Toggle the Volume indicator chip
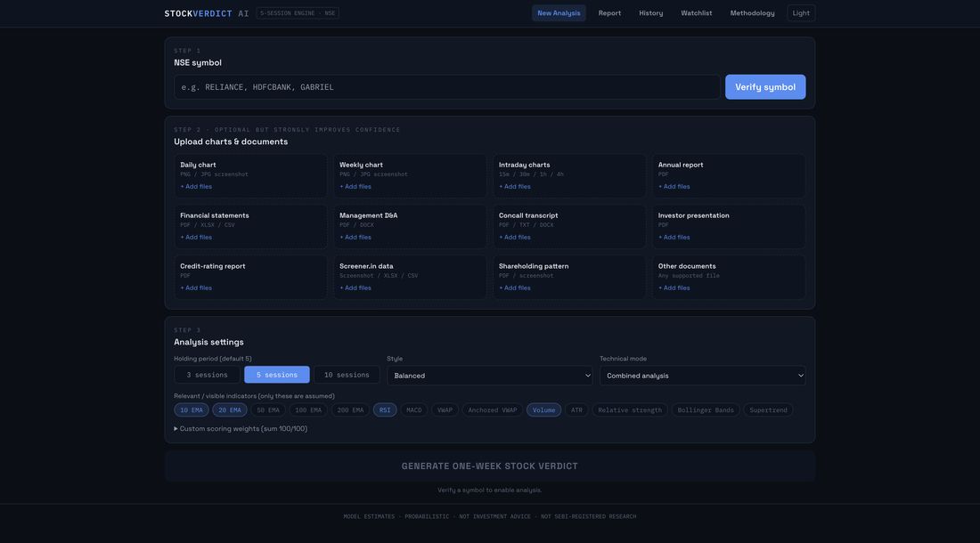The width and height of the screenshot is (980, 543). pos(543,410)
